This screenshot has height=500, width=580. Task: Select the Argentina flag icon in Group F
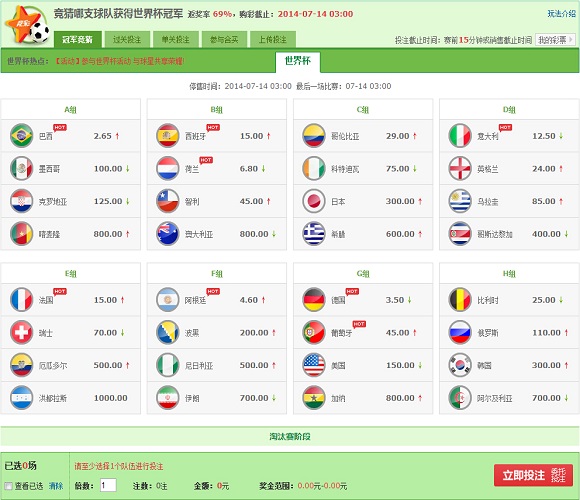click(168, 300)
